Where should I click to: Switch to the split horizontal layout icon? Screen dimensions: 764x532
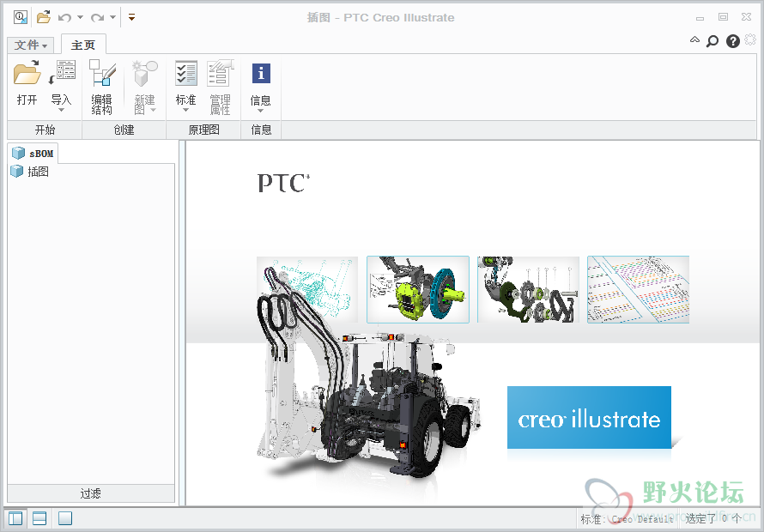[x=39, y=518]
